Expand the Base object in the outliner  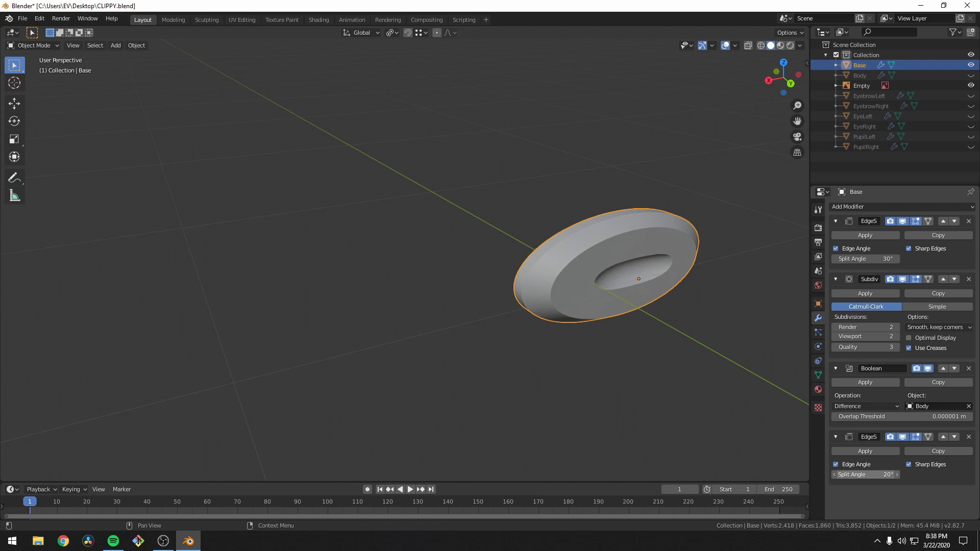pyautogui.click(x=836, y=65)
